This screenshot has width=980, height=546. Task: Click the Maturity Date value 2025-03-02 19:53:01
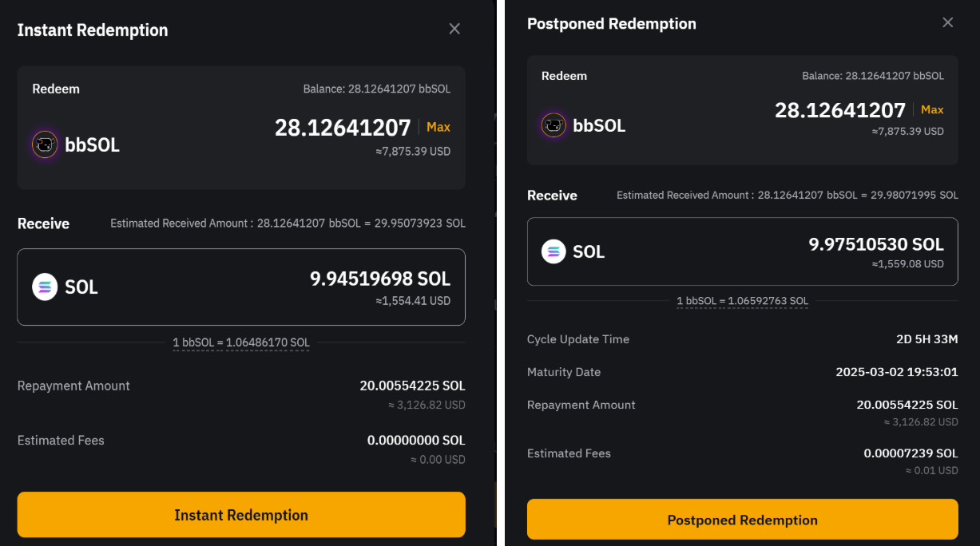pos(896,372)
